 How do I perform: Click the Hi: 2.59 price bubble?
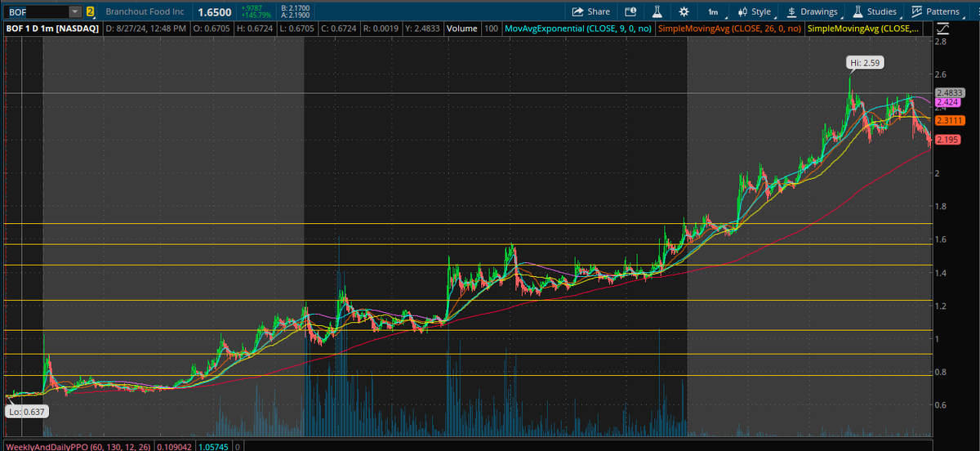[865, 62]
